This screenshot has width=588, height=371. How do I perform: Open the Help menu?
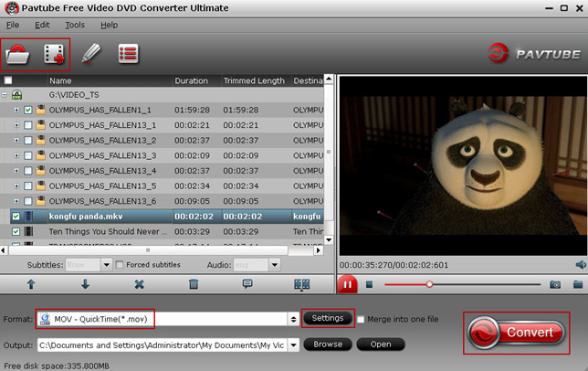tap(110, 25)
